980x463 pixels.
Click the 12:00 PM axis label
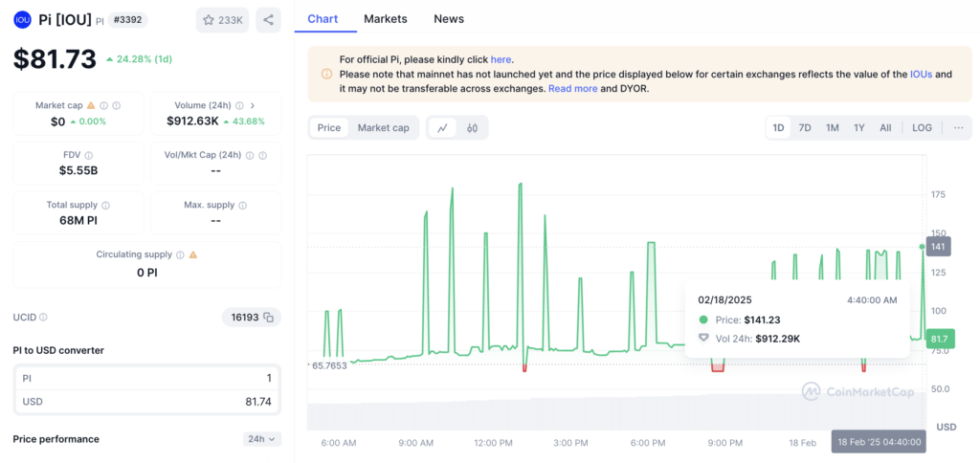tap(493, 443)
